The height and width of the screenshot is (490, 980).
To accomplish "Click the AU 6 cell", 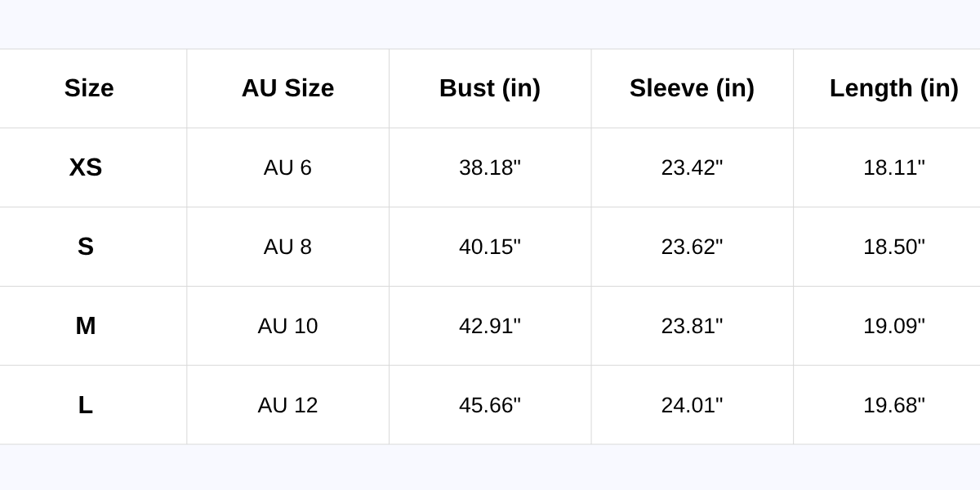I will pos(287,167).
